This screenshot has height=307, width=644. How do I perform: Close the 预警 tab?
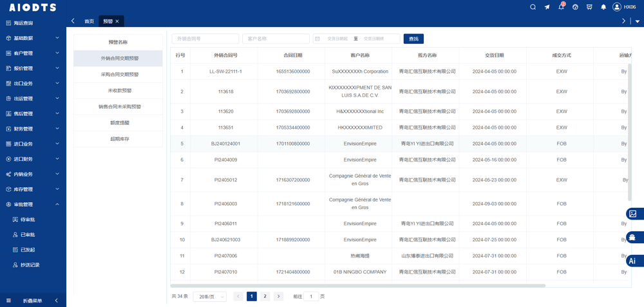click(117, 21)
